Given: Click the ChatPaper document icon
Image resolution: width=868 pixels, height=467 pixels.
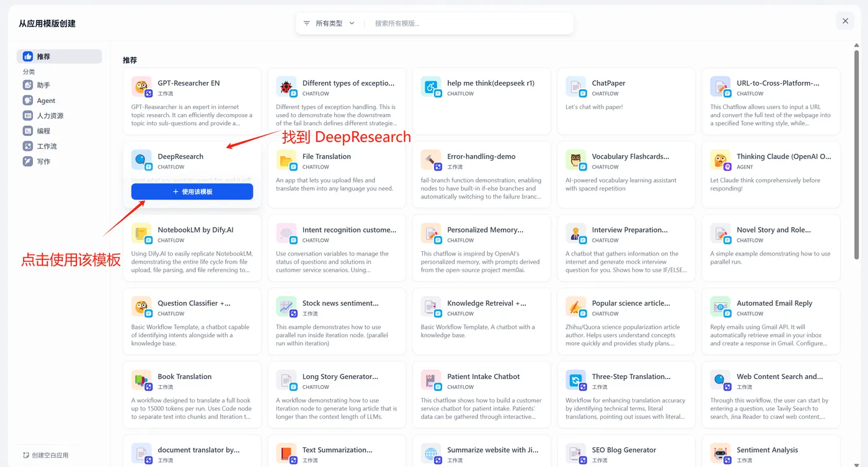Looking at the screenshot, I should click(575, 86).
